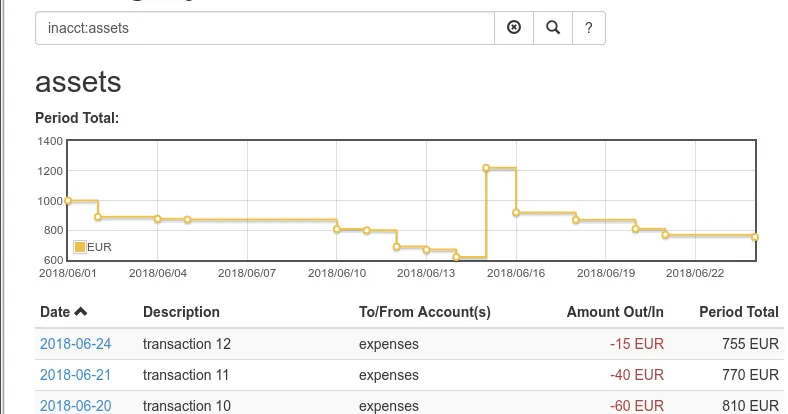Click the Period Total column header
The width and height of the screenshot is (788, 414).
point(738,312)
